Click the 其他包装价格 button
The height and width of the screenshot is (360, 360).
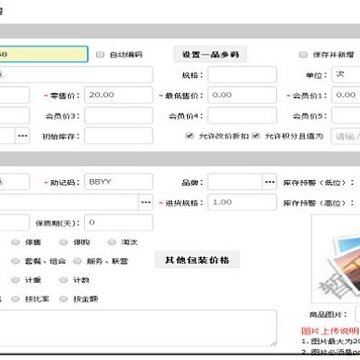[x=197, y=260]
